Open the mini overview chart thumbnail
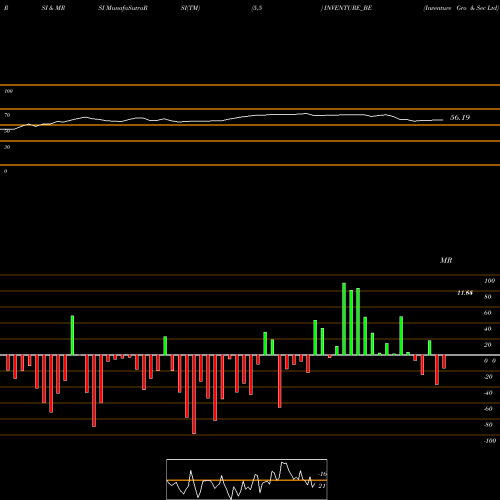500x500 pixels. pyautogui.click(x=247, y=479)
